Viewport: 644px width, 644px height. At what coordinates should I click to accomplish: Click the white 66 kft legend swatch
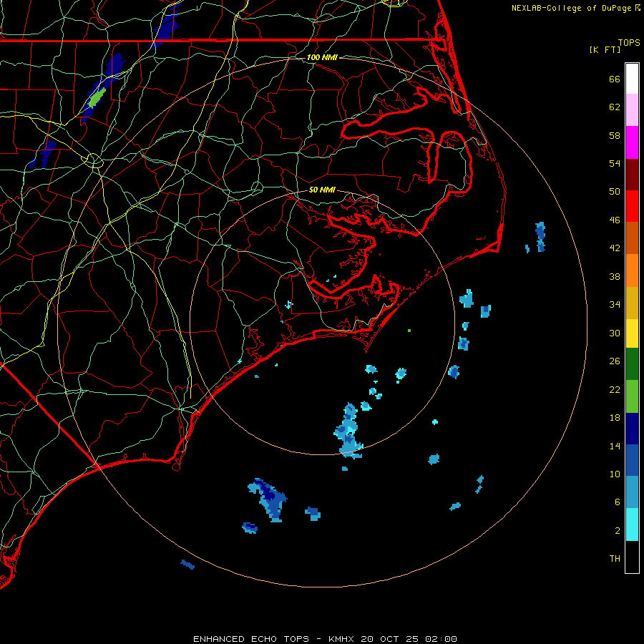tap(632, 79)
